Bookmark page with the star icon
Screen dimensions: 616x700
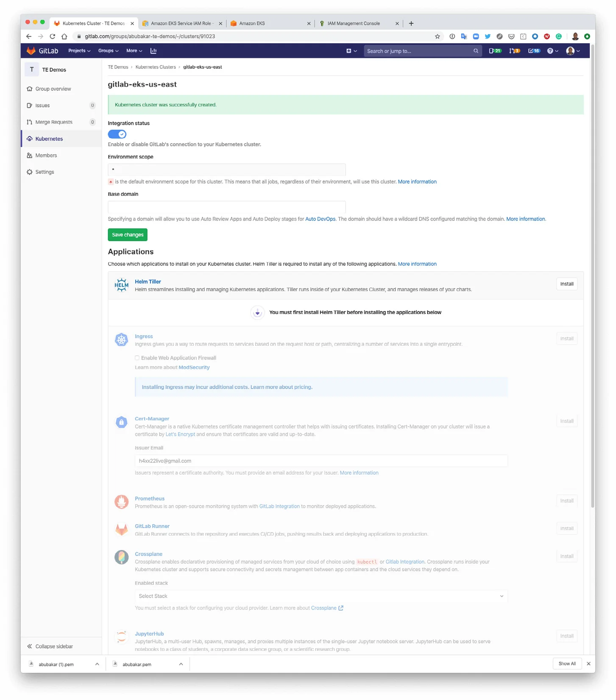coord(438,36)
